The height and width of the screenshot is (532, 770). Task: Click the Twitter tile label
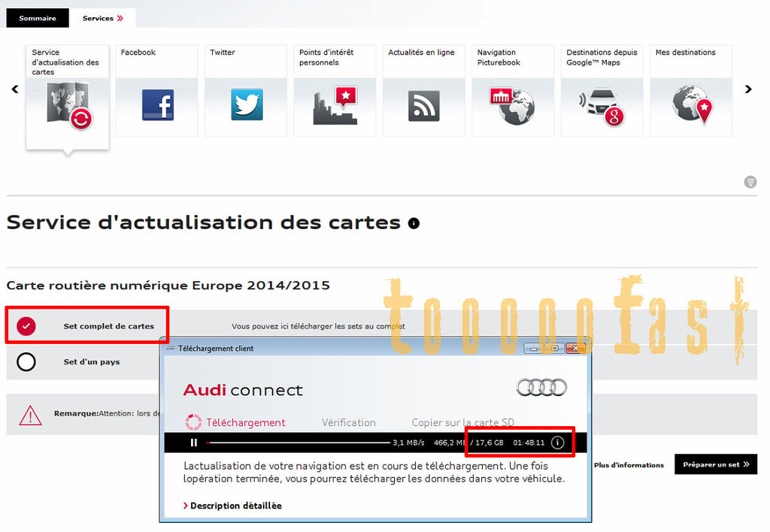[223, 52]
